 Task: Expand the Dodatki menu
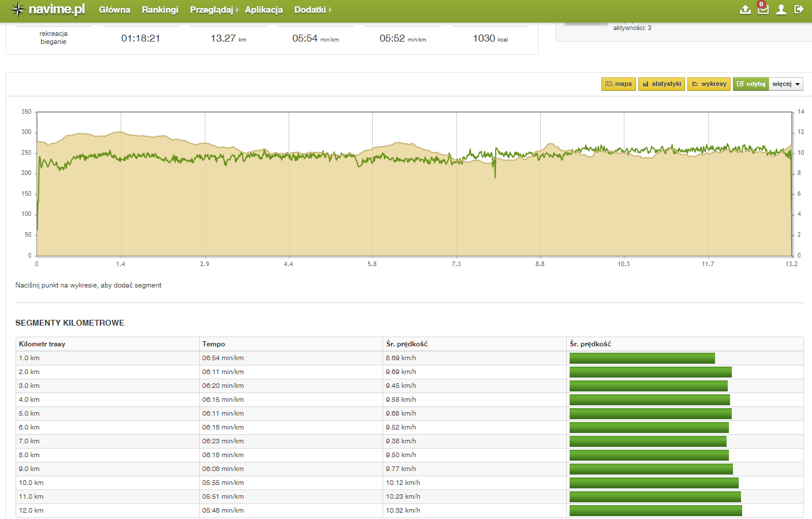[312, 10]
